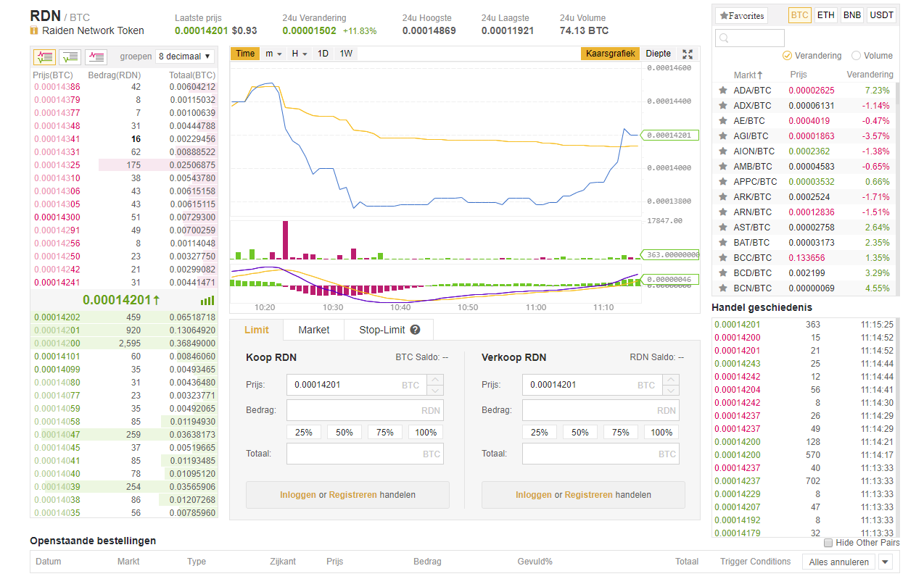Set chart interval to 1D
The width and height of the screenshot is (924, 579).
click(x=323, y=54)
